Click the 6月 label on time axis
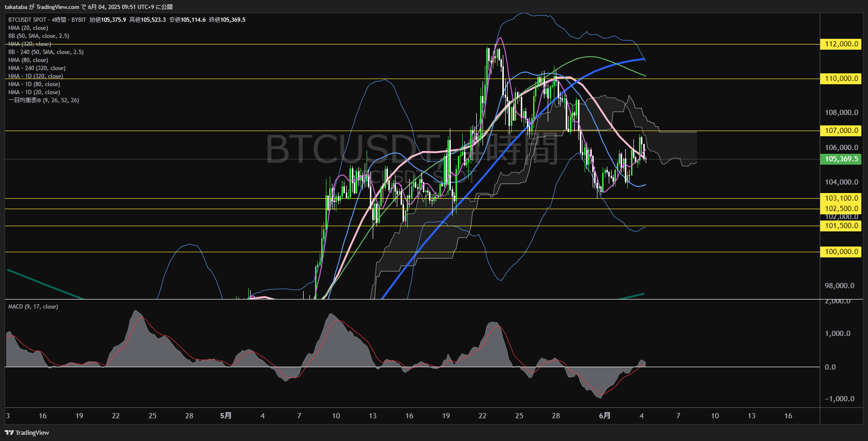 tap(605, 416)
